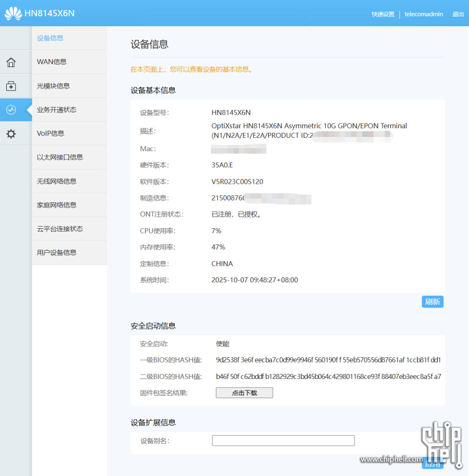This screenshot has width=469, height=476.
Task: Click the 刷新 refresh button
Action: [x=433, y=302]
